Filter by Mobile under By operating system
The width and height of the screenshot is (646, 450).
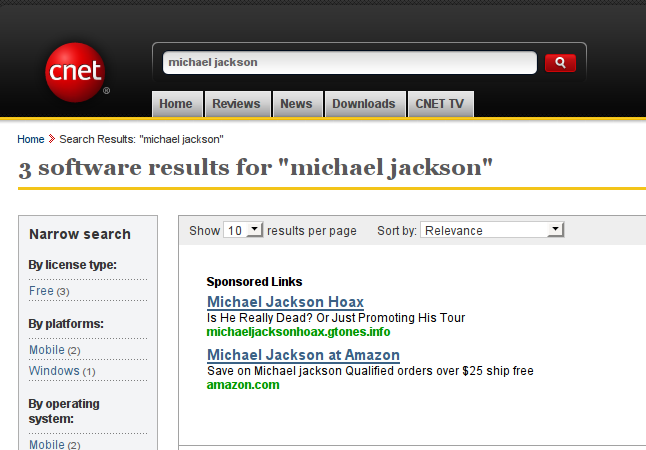click(47, 445)
